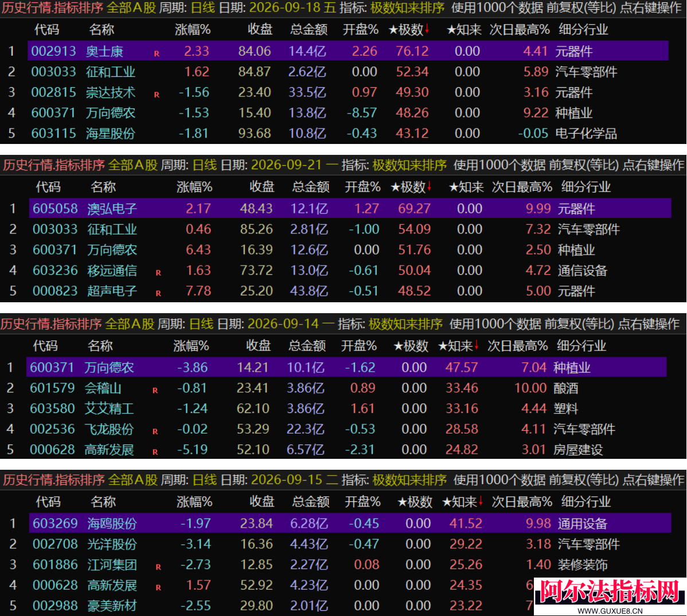Click the 69.27 极数 value
687x616 pixels.
(415, 209)
